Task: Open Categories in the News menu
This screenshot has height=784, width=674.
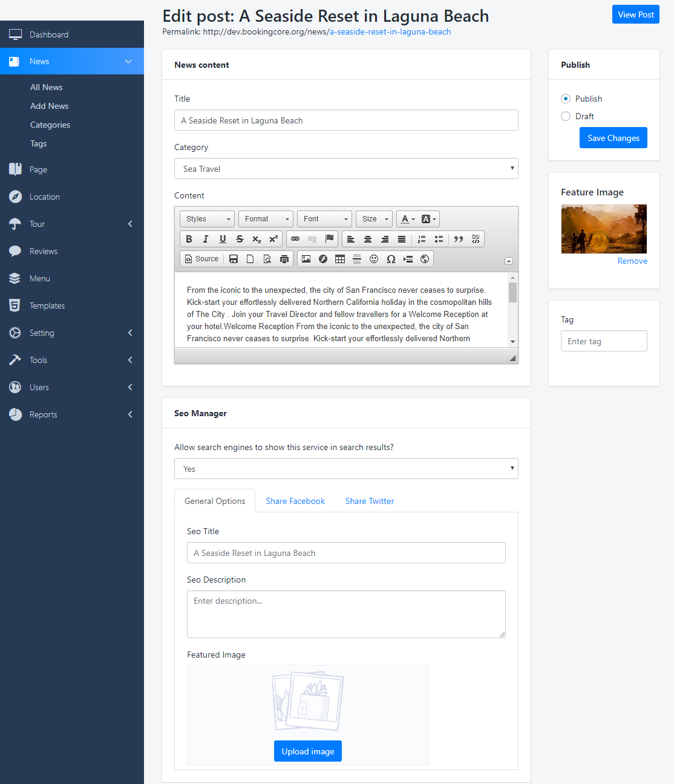Action: pos(50,125)
